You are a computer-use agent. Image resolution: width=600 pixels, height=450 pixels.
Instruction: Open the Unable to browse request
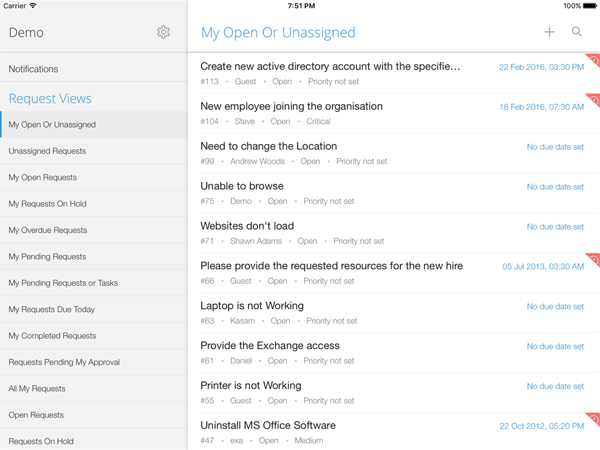tap(242, 186)
